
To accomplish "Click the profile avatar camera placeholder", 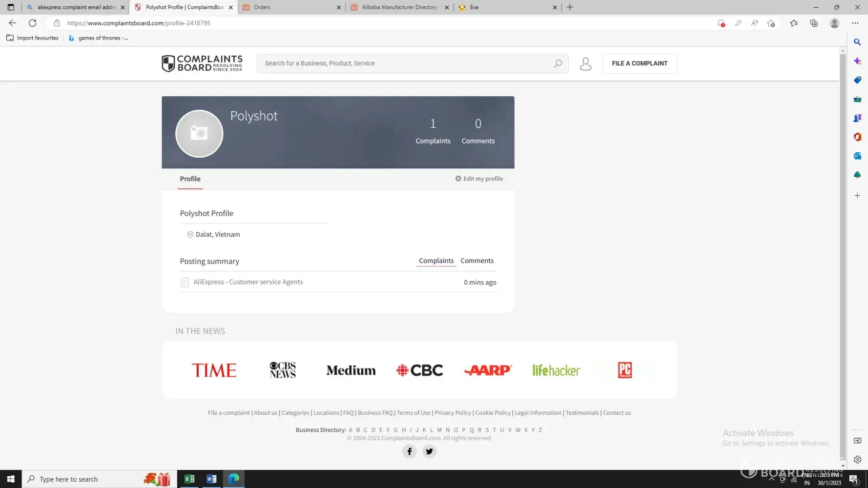I will (199, 133).
